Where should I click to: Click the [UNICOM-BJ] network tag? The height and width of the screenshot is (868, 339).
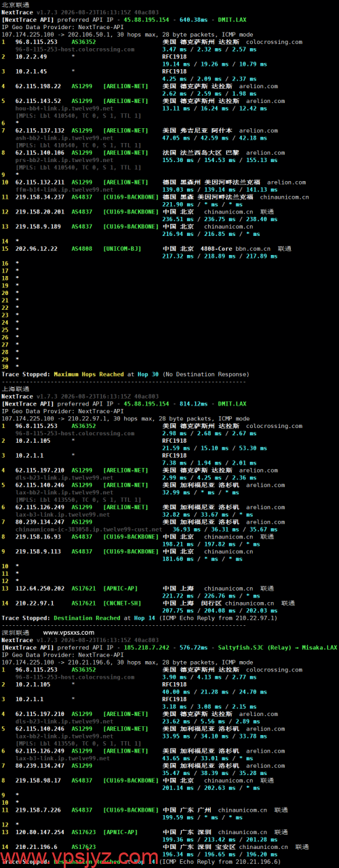point(122,249)
